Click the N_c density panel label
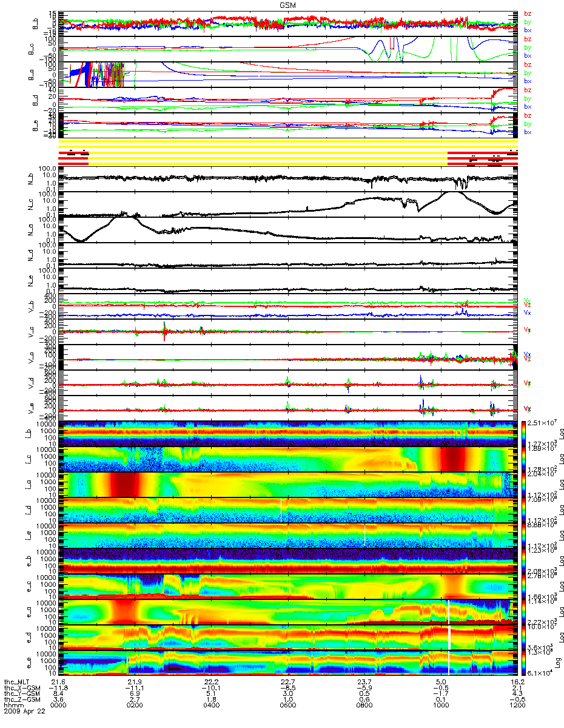 point(30,204)
